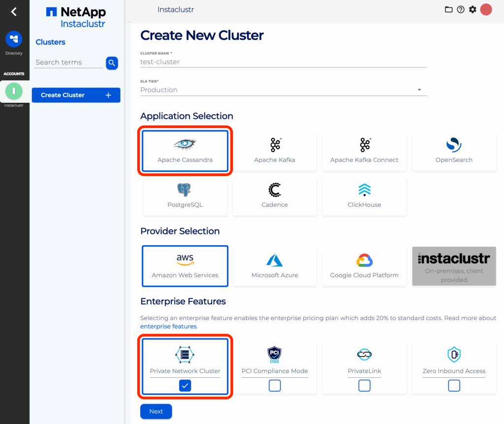
Task: Select Apache Cassandra as the application
Action: [x=185, y=151]
